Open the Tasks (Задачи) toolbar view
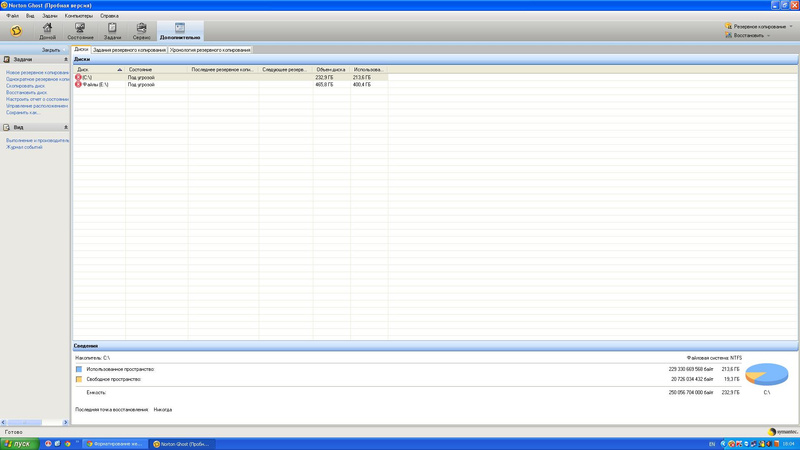The height and width of the screenshot is (450, 800). tap(112, 31)
